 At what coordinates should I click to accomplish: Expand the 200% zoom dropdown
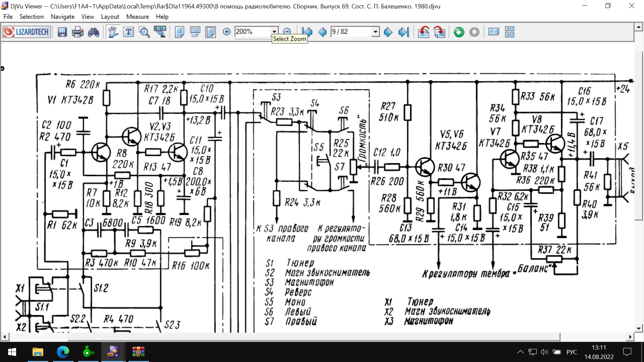(x=274, y=32)
